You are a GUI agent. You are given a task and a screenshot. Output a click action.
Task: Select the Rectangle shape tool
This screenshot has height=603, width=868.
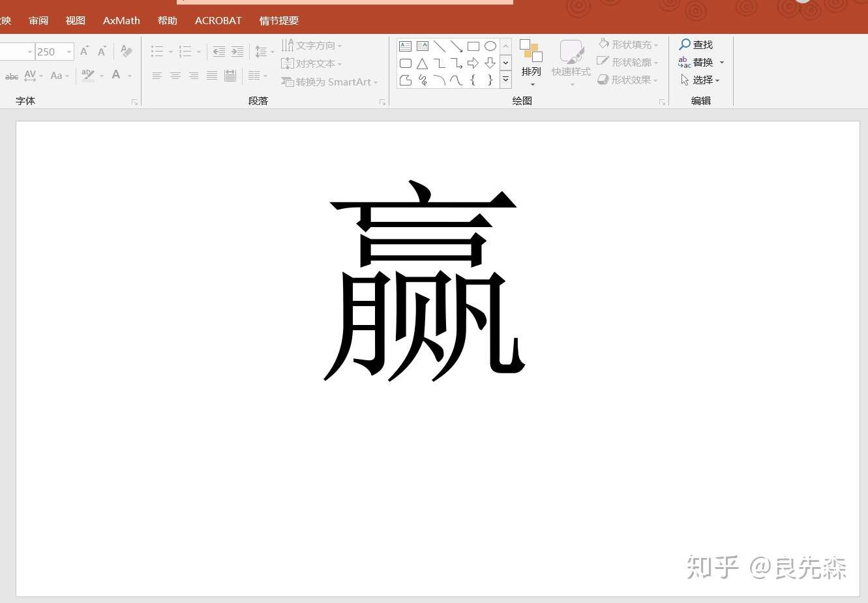coord(474,46)
